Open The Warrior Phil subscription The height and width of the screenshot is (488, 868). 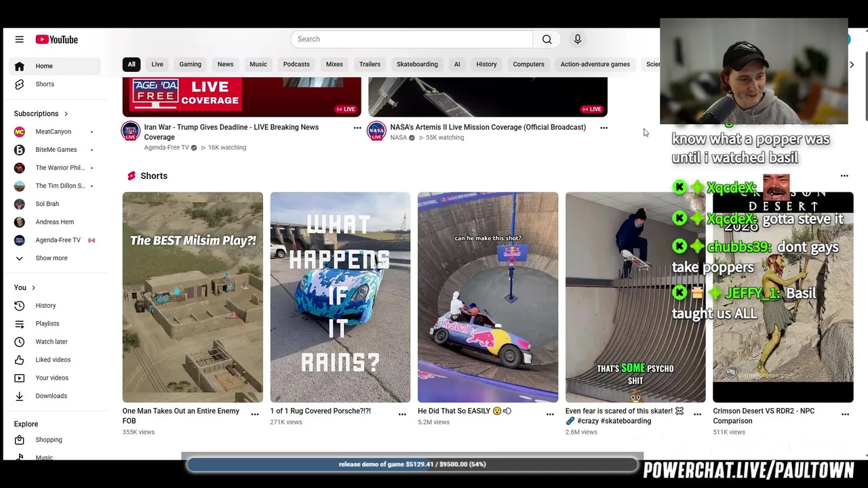56,167
